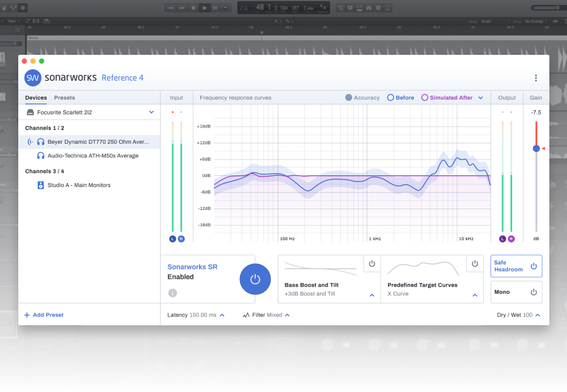Open the info icon under Sonarworks SR
This screenshot has width=567, height=392.
(x=173, y=293)
